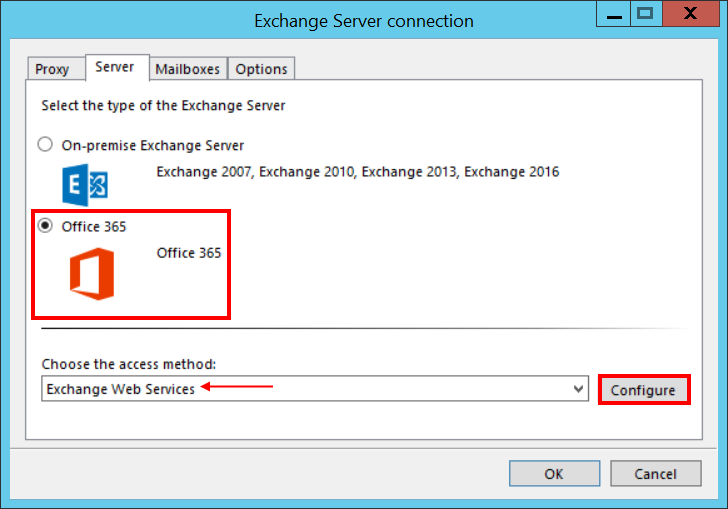
Task: Open the access method dropdown arrow
Action: 578,389
